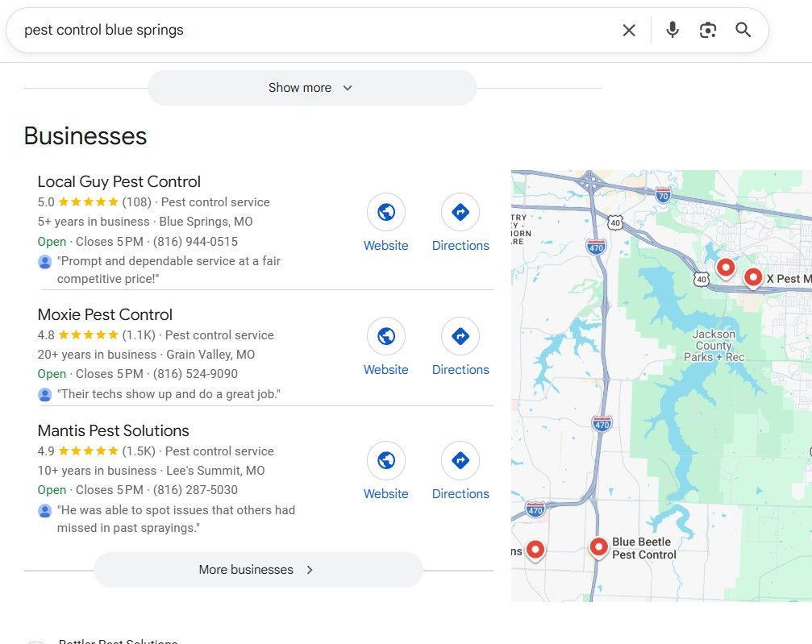The width and height of the screenshot is (812, 644).
Task: Click the 'Businesses' section heading
Action: click(85, 136)
